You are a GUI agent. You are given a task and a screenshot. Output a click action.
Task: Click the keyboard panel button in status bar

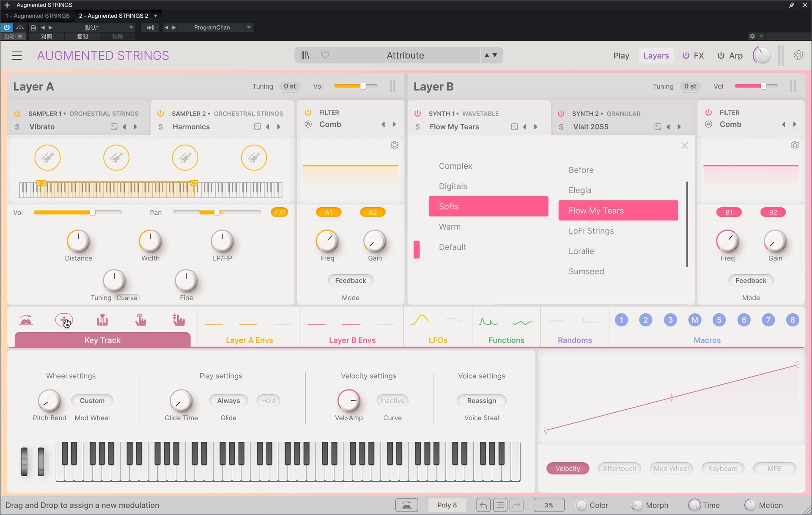tap(406, 505)
